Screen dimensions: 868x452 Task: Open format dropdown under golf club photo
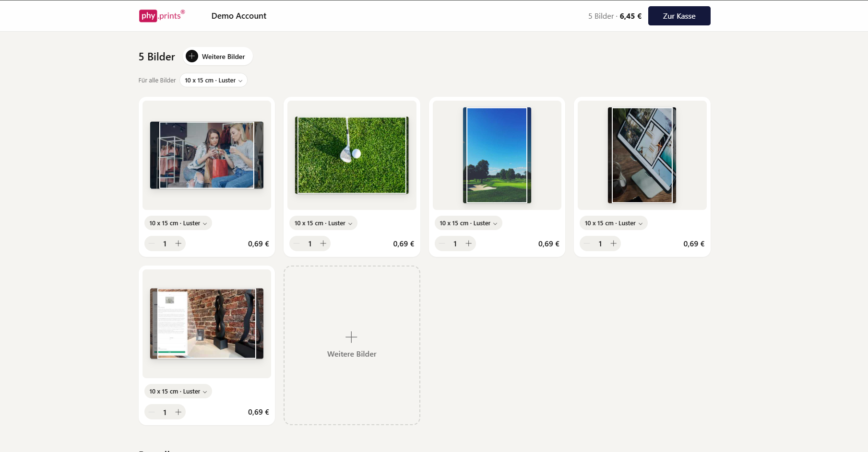323,223
